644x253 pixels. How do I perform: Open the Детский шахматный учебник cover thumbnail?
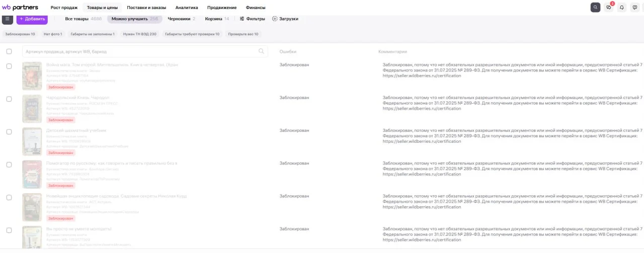pyautogui.click(x=32, y=141)
